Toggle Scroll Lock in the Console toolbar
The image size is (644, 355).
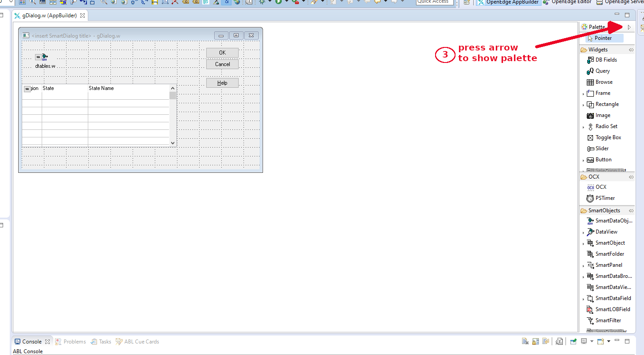(x=536, y=341)
